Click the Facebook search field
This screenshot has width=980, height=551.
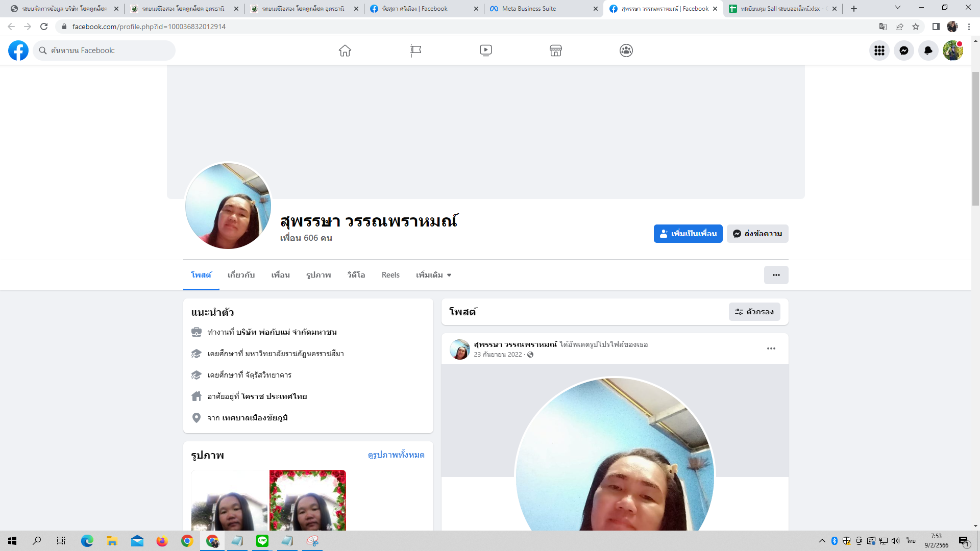[107, 51]
